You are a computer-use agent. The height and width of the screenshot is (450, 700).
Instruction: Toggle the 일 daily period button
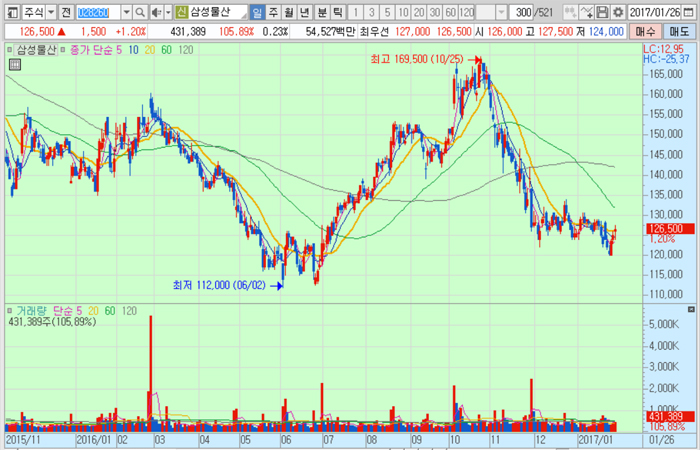pyautogui.click(x=258, y=12)
